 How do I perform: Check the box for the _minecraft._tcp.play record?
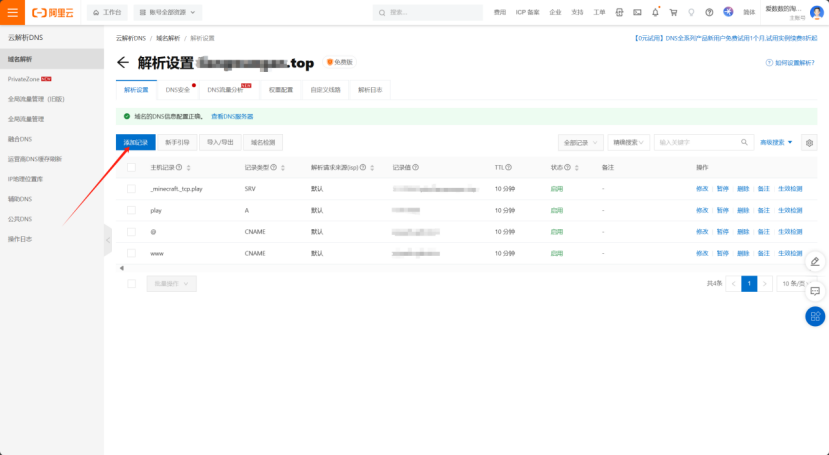click(131, 188)
